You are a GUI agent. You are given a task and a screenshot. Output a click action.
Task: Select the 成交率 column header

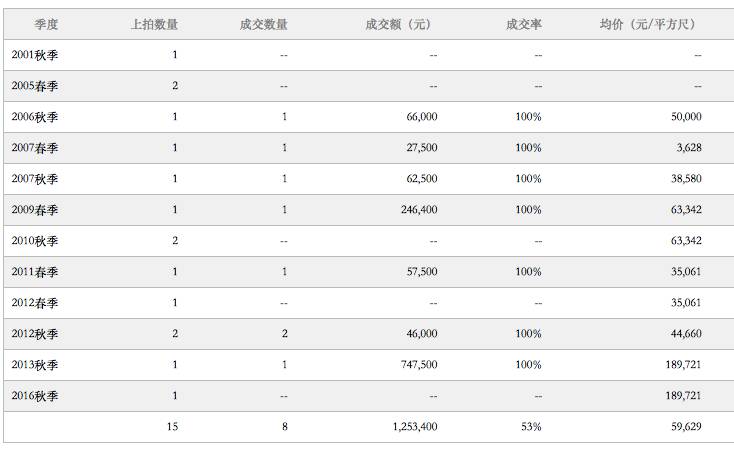click(x=524, y=24)
